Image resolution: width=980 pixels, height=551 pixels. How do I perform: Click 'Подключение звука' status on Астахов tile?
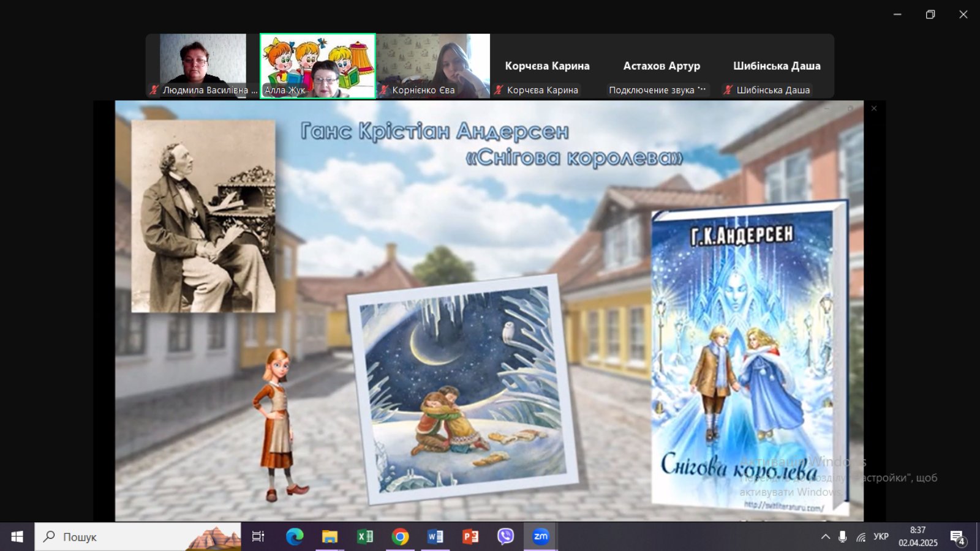pos(657,90)
